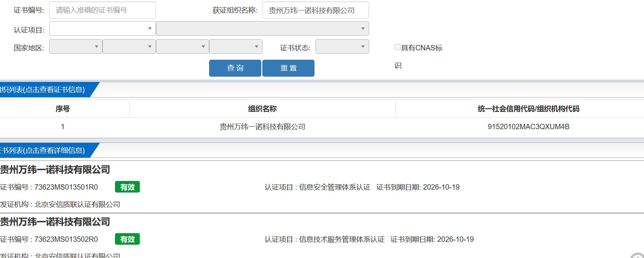The width and height of the screenshot is (644, 258).
Task: Click the 序号 column header
Action: click(x=63, y=109)
